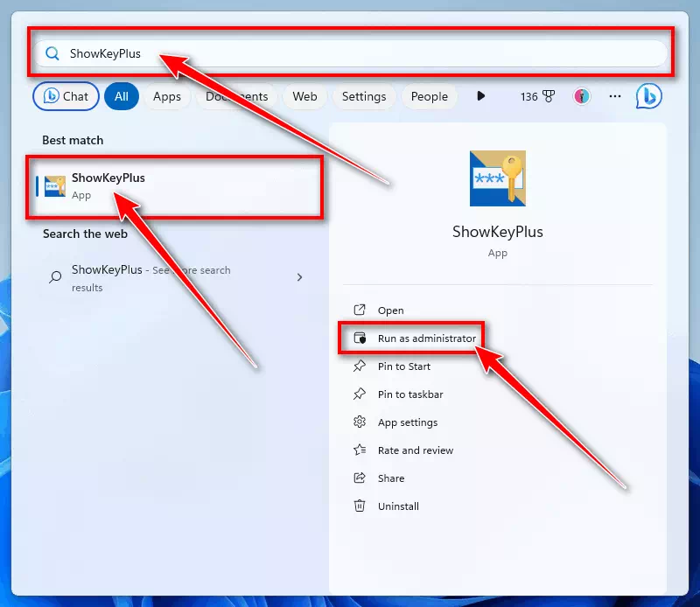Viewport: 700px width, 607px height.
Task: Click the Search the web heading
Action: pyautogui.click(x=85, y=234)
